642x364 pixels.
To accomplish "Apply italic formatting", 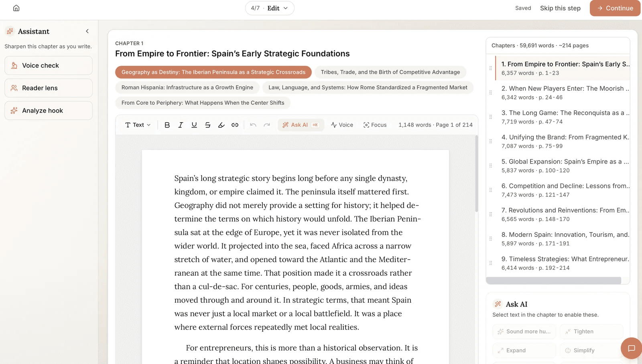I will pos(181,125).
